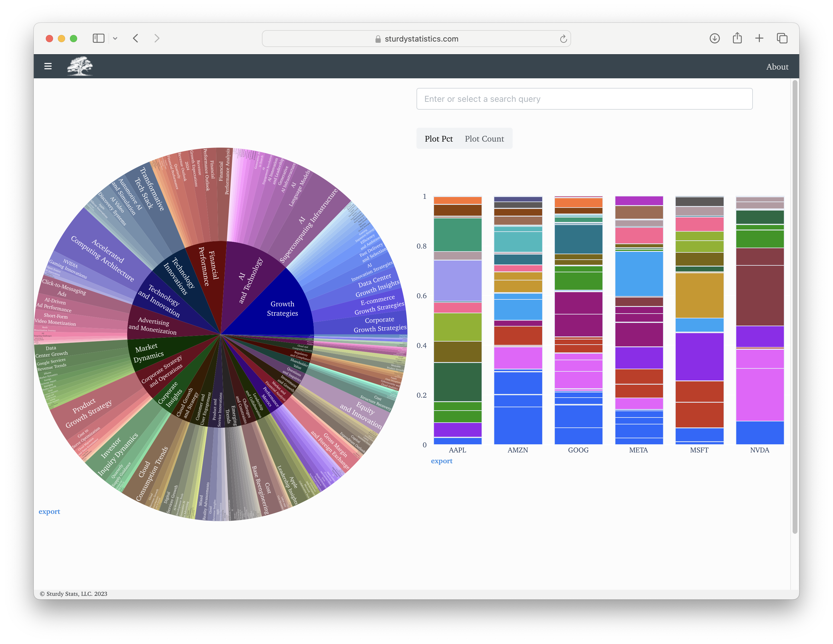Switch to Plot Count view
The image size is (833, 644).
point(484,138)
